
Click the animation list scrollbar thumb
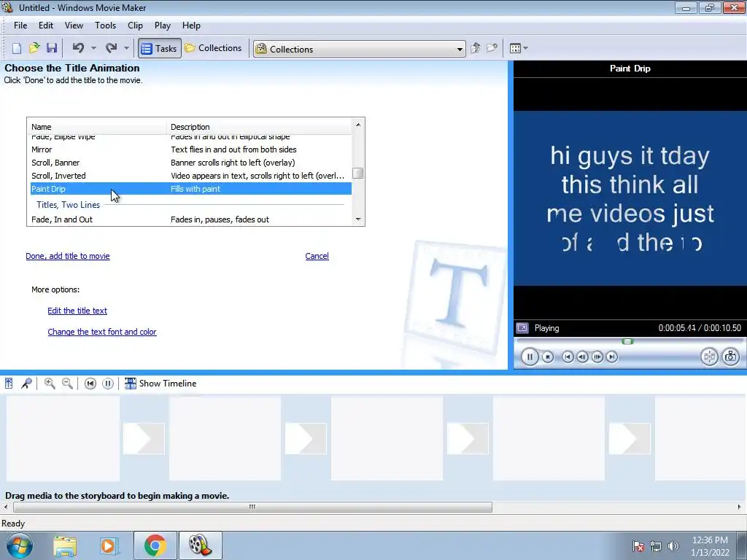[x=358, y=174]
